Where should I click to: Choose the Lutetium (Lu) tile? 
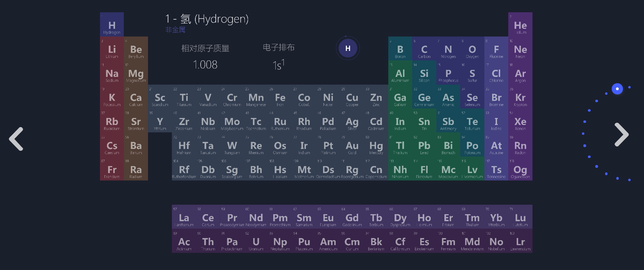point(521,217)
